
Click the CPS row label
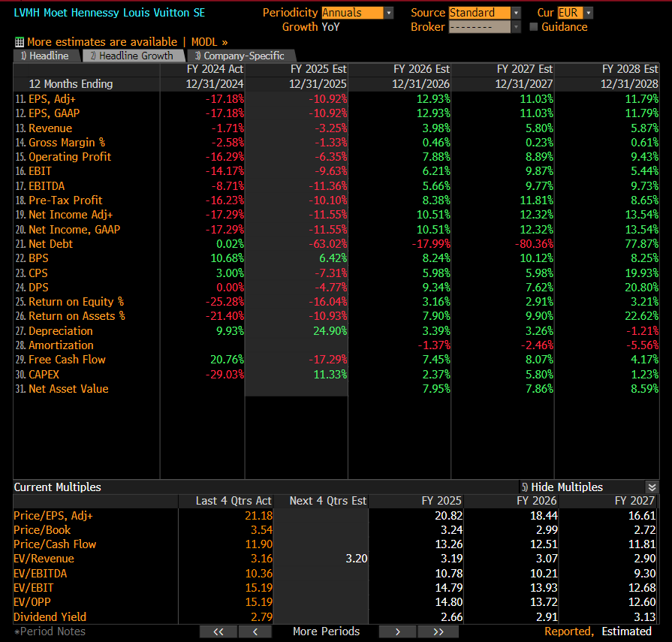pyautogui.click(x=38, y=273)
